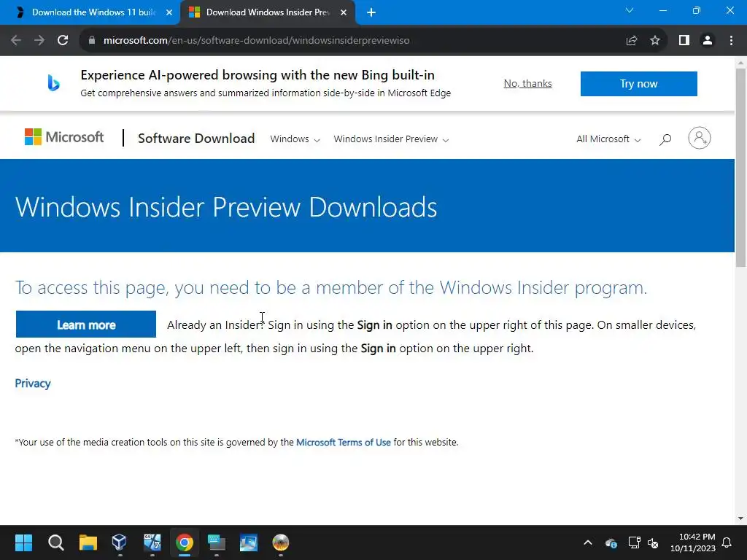Open the notifications bell
This screenshot has height=560, width=747.
click(x=727, y=542)
